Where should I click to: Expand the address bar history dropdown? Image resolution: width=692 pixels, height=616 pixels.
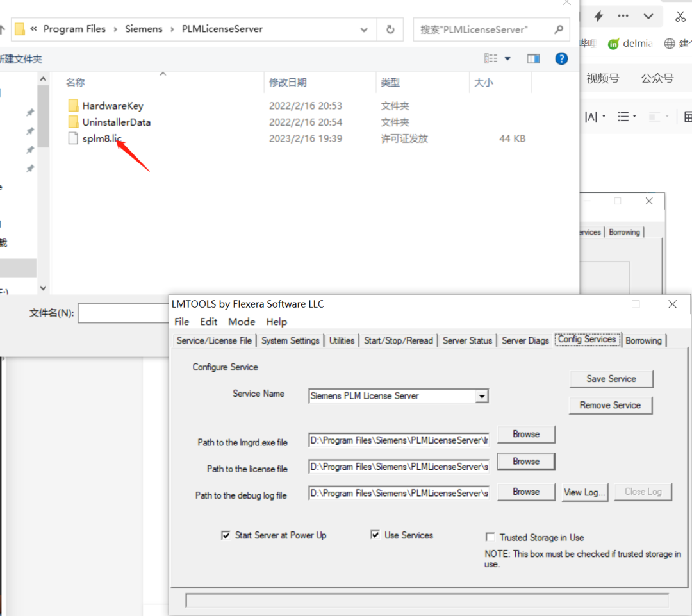click(364, 29)
